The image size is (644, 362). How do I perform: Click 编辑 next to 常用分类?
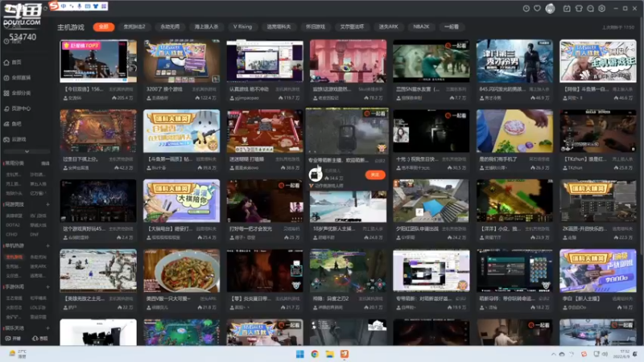click(45, 163)
